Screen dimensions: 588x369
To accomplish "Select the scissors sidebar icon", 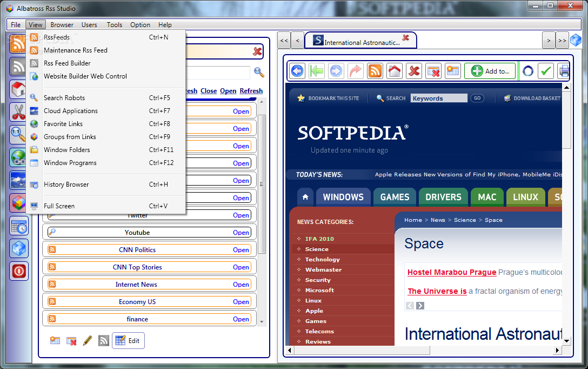I will click(x=18, y=112).
